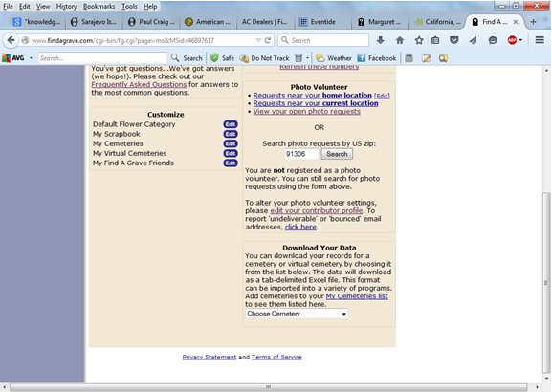Open a new tab with plus icon
Viewport: 552px width, 392px height.
pos(533,22)
